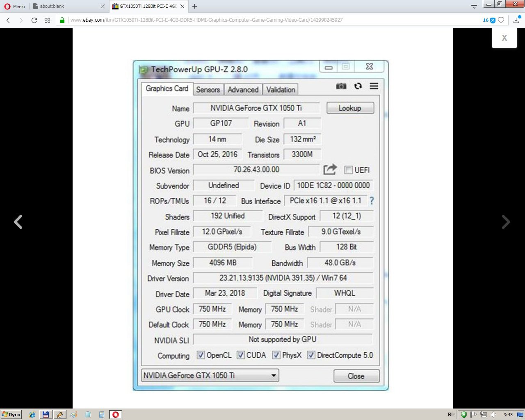Click Graphics Card tab in GPU-Z picture
This screenshot has width=525, height=420.
tap(167, 89)
